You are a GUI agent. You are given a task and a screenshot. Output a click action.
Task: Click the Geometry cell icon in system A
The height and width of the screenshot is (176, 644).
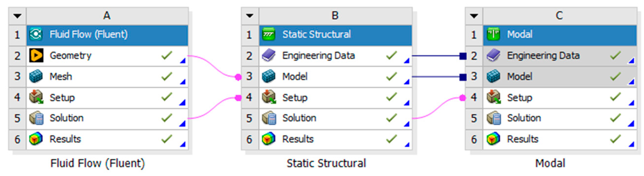tap(36, 55)
